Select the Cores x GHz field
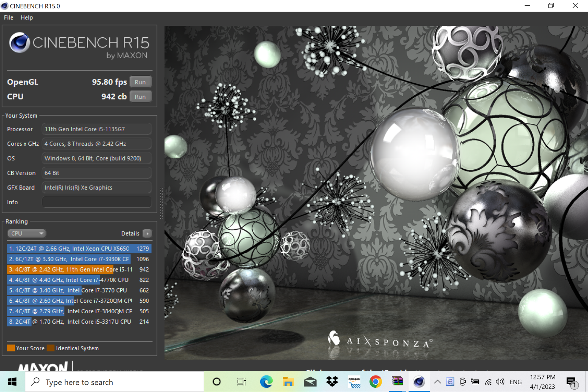Screen dimensions: 588x392 [x=96, y=144]
